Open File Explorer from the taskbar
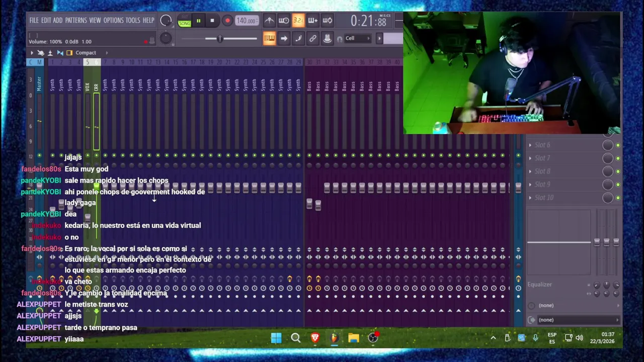 tap(354, 338)
